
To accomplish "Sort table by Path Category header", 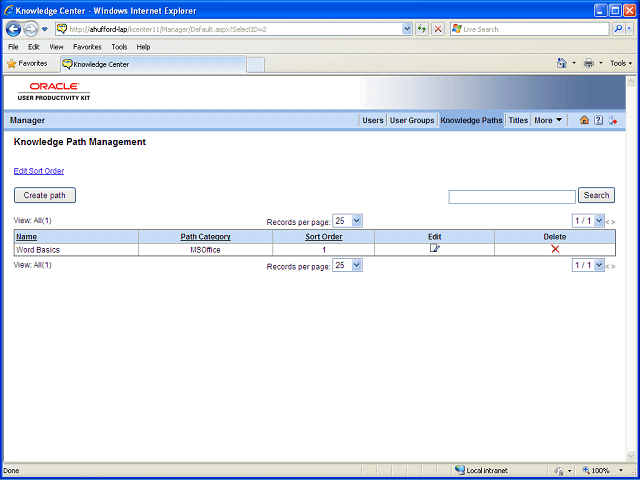I will (205, 237).
